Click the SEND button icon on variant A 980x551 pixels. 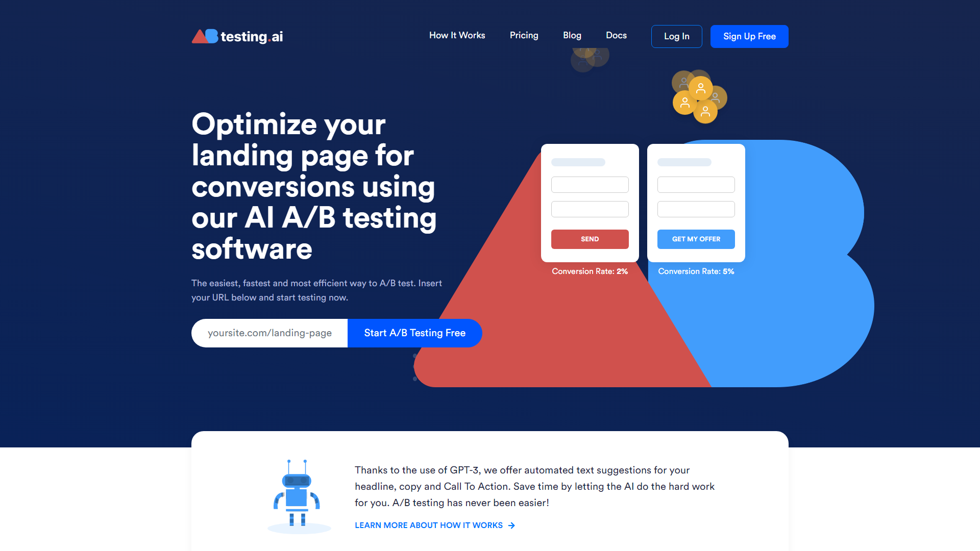coord(590,239)
